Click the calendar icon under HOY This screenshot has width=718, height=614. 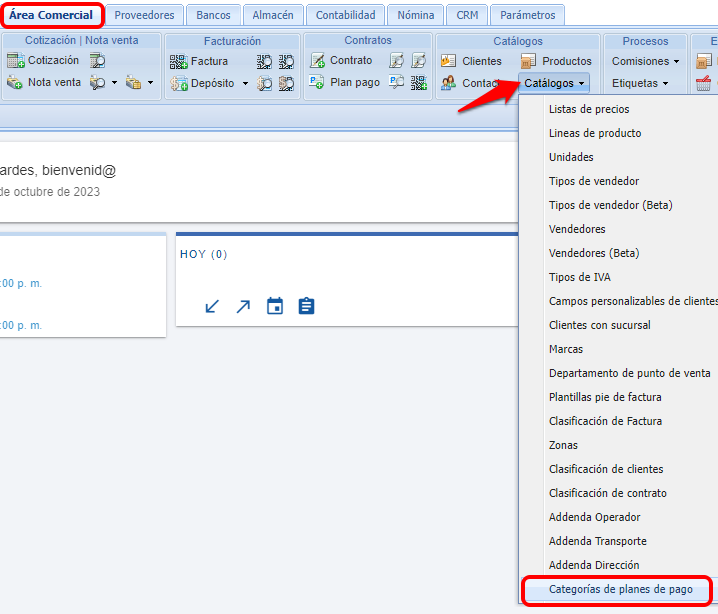(275, 306)
